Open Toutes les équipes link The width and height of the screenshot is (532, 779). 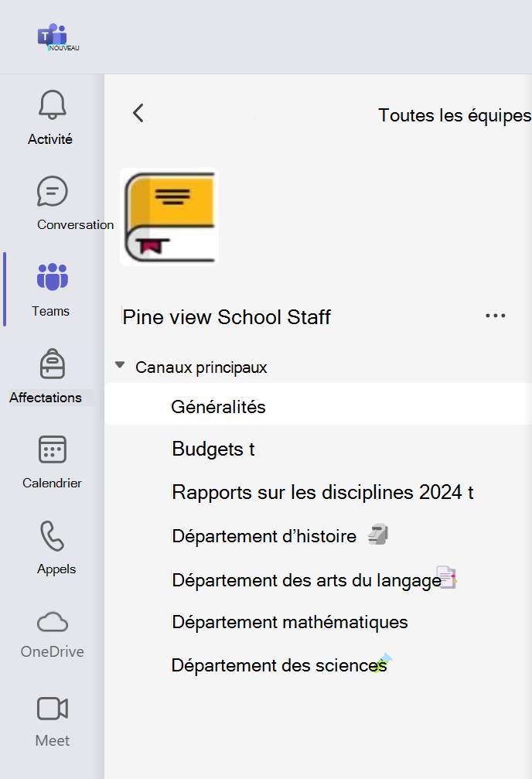[455, 115]
